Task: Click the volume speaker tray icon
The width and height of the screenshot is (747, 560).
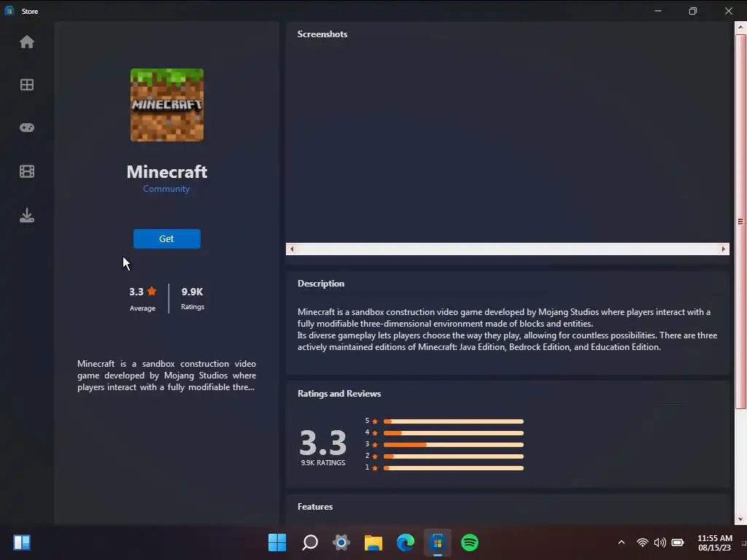Action: pos(659,542)
